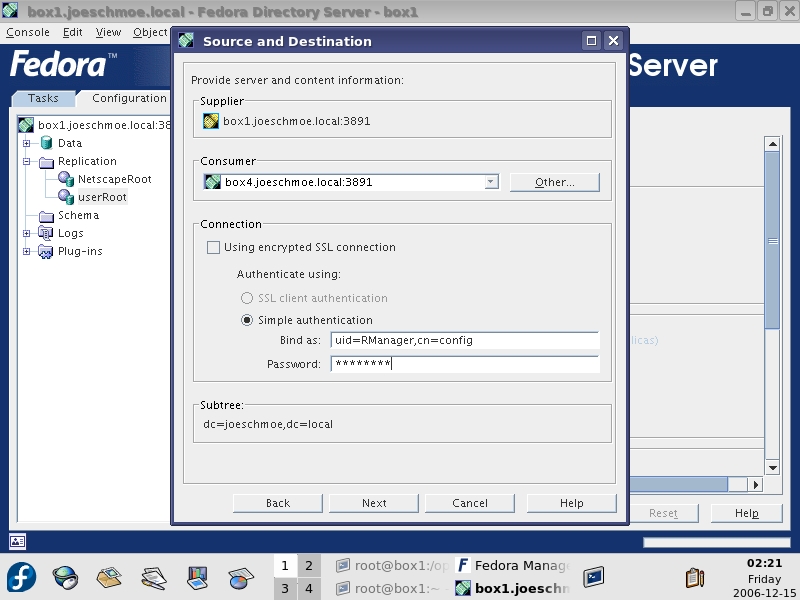This screenshot has width=800, height=600.
Task: Collapse the Replication tree node
Action: click(x=27, y=161)
